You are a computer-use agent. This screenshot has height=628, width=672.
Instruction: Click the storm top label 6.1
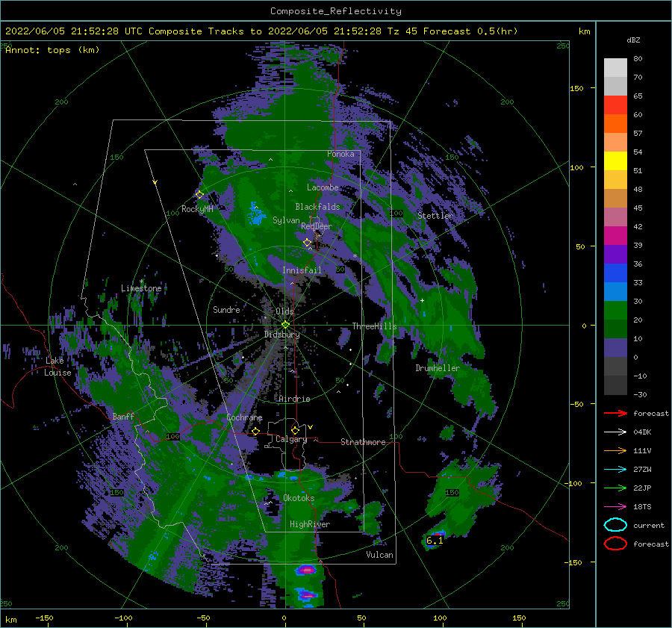point(435,541)
